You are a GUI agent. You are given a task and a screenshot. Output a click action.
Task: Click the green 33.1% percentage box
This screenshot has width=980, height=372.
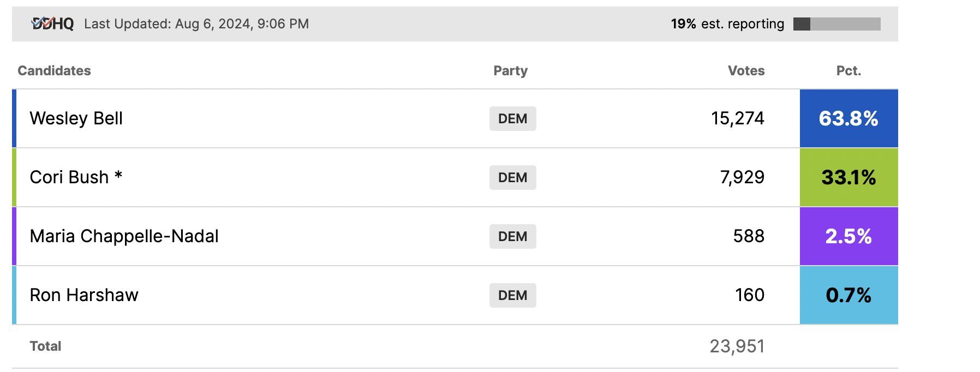point(848,177)
